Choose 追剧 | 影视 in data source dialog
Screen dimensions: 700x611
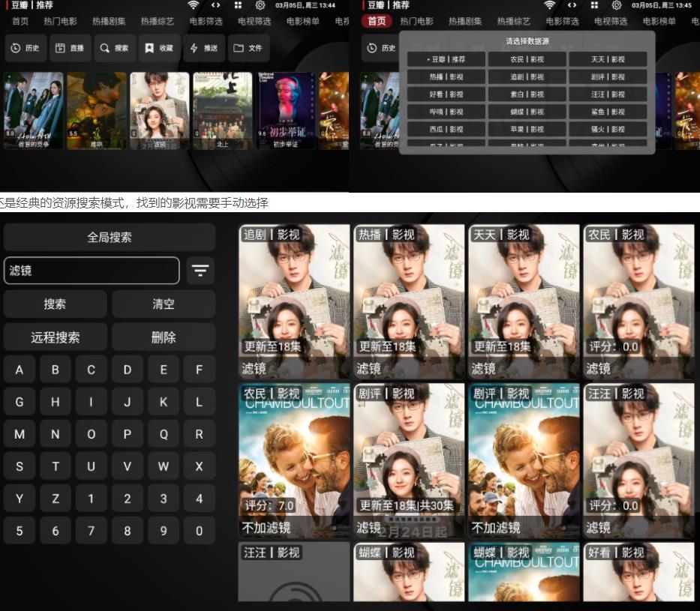(x=527, y=76)
